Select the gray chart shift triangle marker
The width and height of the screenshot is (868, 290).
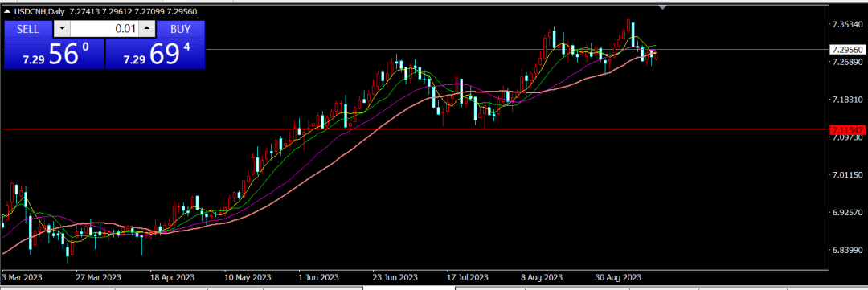[662, 7]
